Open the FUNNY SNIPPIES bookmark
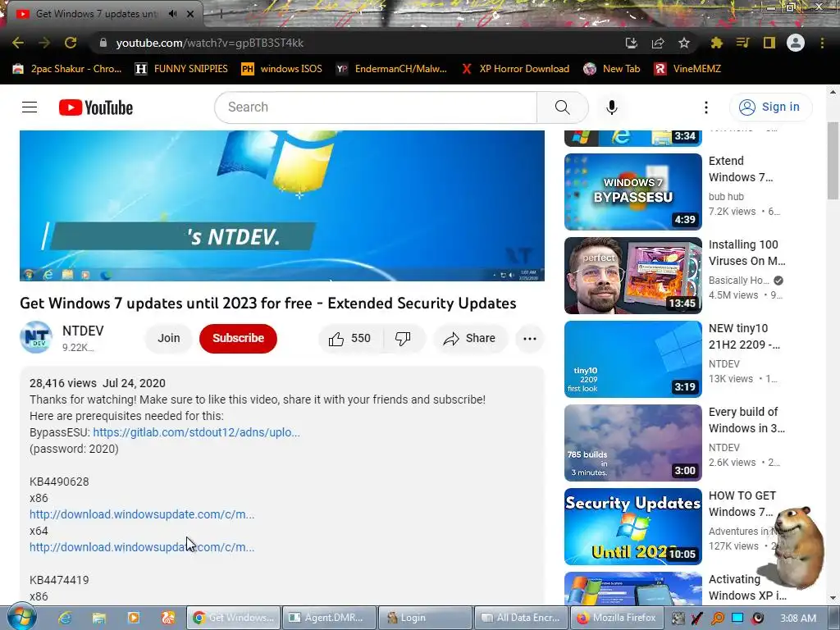This screenshot has height=630, width=840. pyautogui.click(x=181, y=69)
